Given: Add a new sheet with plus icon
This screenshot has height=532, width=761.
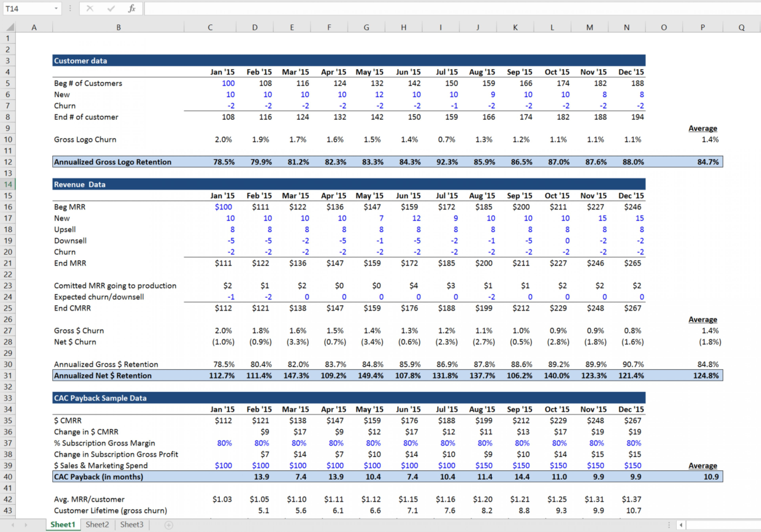Looking at the screenshot, I should pos(169,525).
